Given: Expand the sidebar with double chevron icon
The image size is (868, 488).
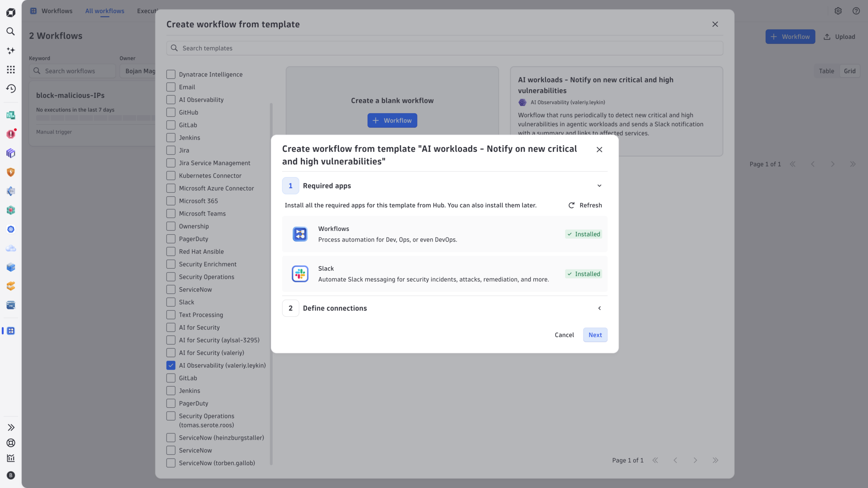Looking at the screenshot, I should (x=11, y=427).
